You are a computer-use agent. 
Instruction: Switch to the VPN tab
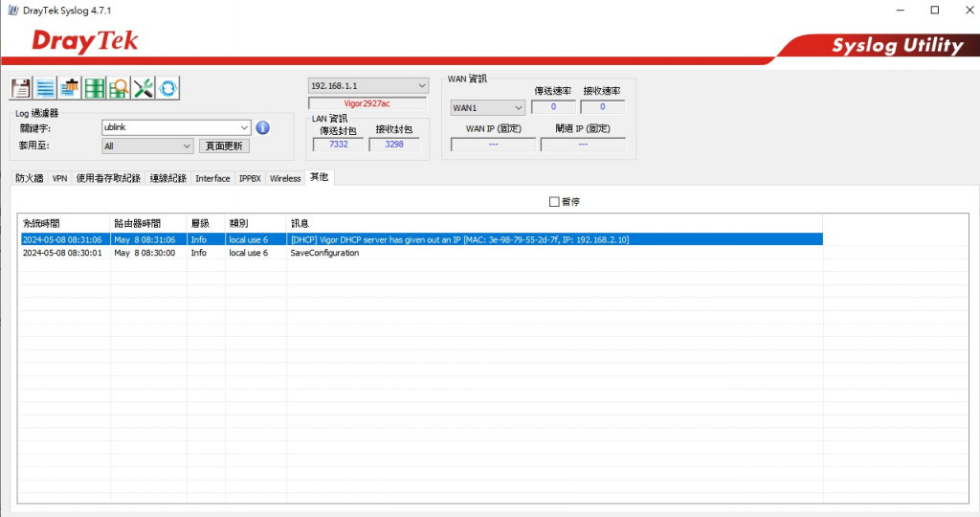[x=60, y=178]
